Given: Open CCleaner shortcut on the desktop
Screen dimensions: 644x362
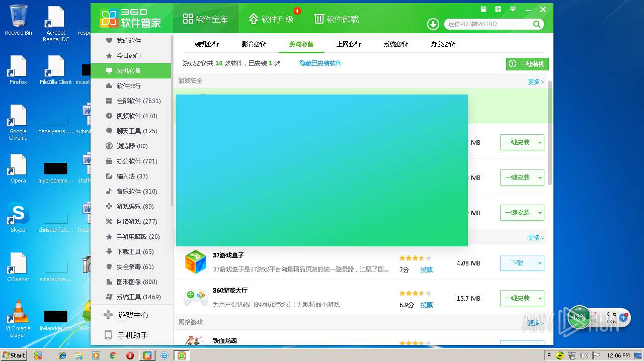Looking at the screenshot, I should click(18, 266).
